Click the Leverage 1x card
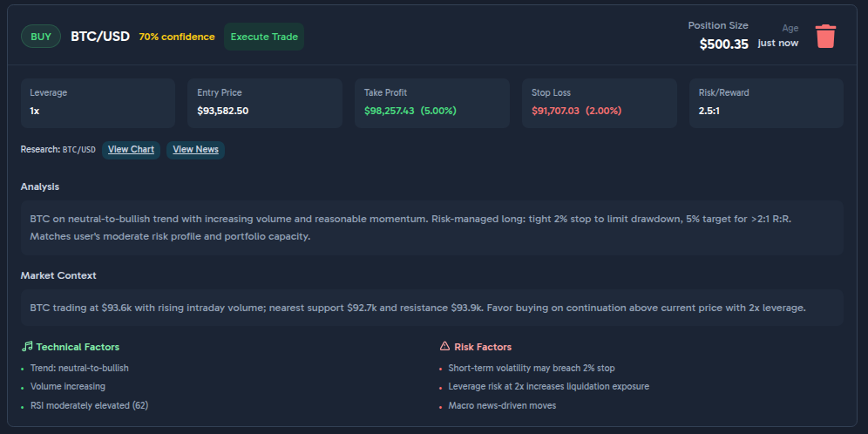Image resolution: width=868 pixels, height=434 pixels. [98, 103]
